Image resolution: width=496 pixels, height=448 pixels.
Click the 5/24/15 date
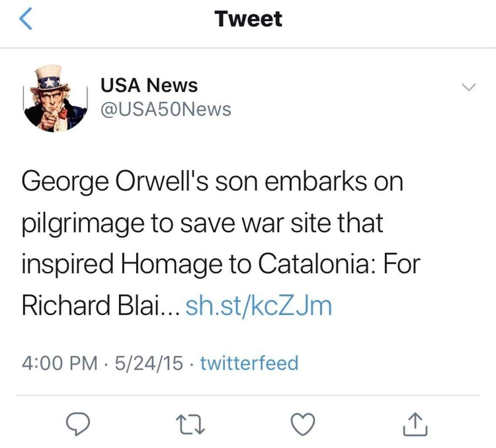(149, 363)
